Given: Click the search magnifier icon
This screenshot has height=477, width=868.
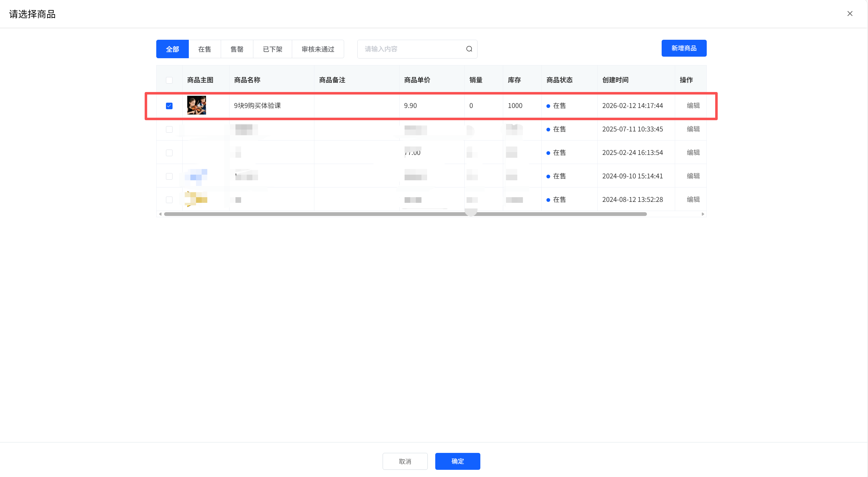Looking at the screenshot, I should click(469, 49).
